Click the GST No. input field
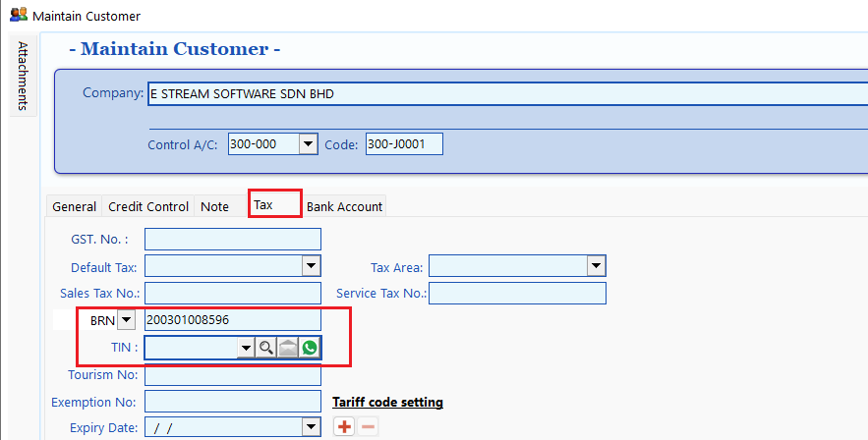868x440 pixels. point(232,239)
